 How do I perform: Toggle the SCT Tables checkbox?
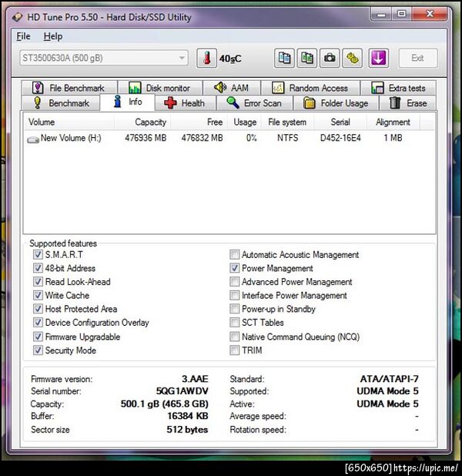click(234, 323)
